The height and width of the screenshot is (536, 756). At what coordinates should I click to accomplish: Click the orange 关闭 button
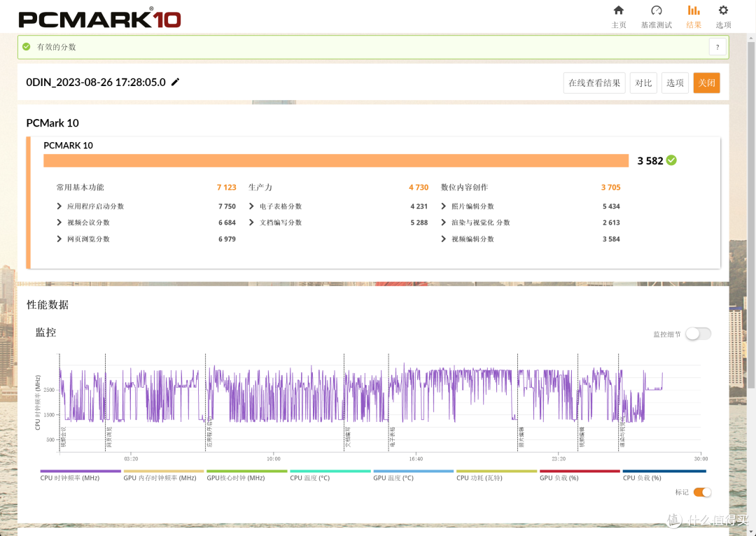point(706,83)
